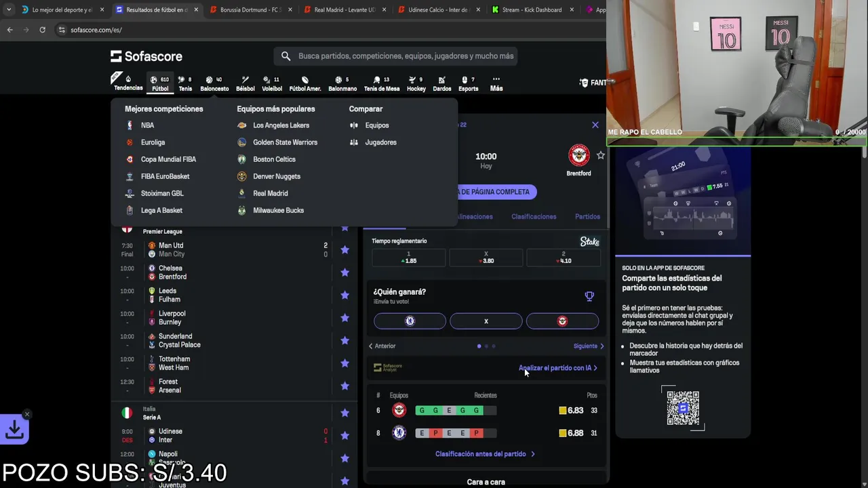Open the Stake sponsor logo

[x=589, y=241]
